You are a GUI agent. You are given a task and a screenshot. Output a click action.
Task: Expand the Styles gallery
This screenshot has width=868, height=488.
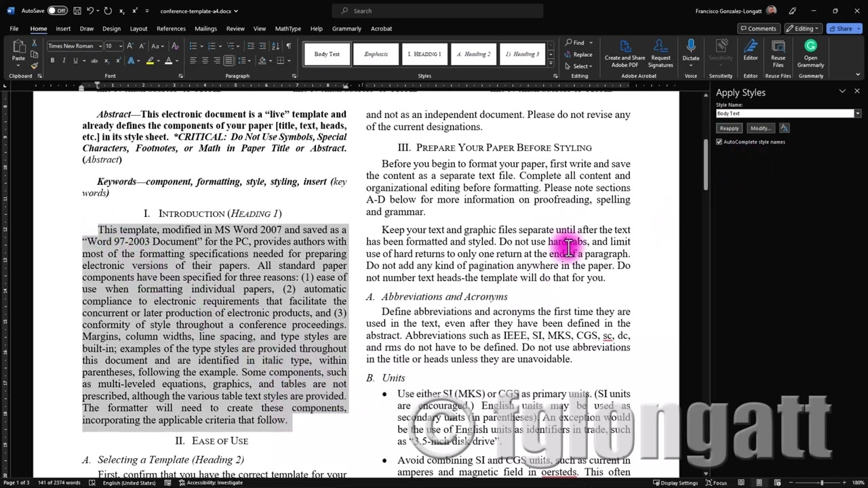(x=550, y=63)
